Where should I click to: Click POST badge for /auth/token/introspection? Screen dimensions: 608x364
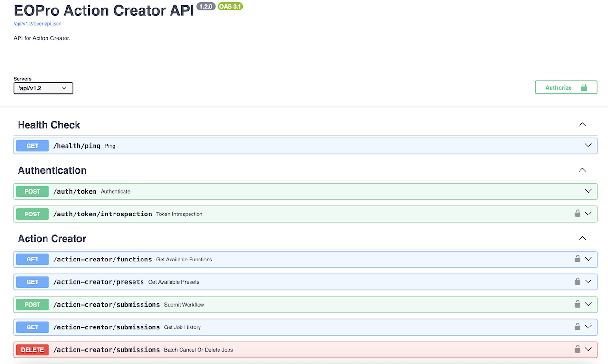(x=32, y=214)
